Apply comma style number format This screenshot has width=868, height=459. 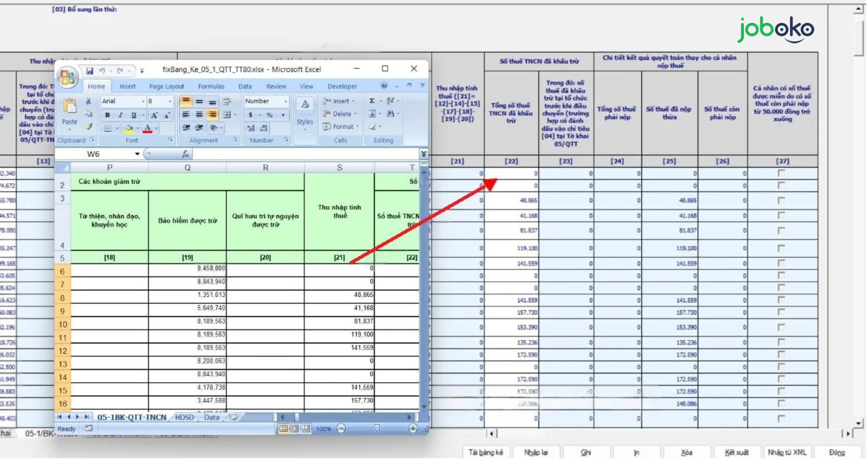point(282,115)
